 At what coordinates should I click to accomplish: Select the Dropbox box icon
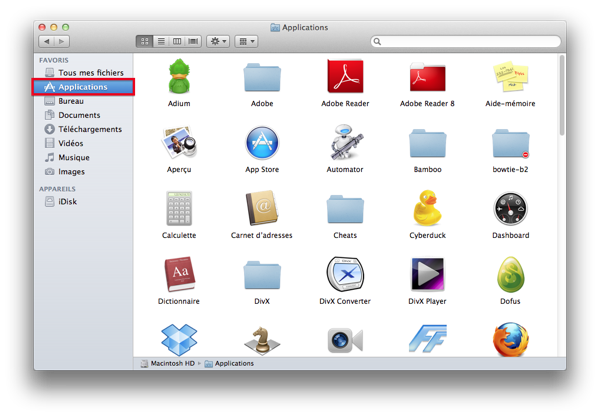(179, 340)
